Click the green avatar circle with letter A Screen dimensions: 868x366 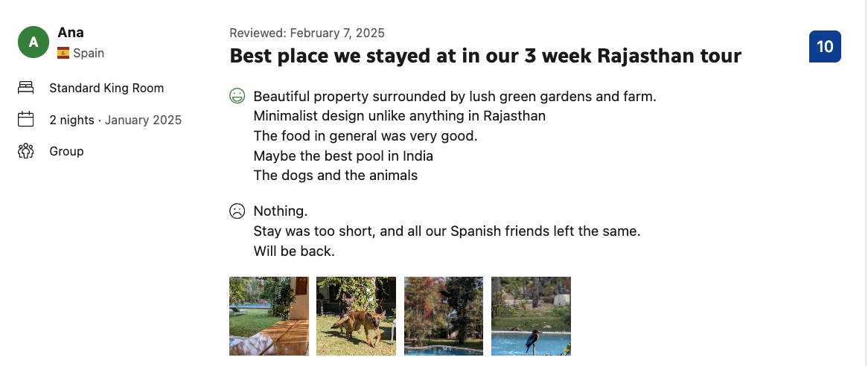tap(33, 42)
